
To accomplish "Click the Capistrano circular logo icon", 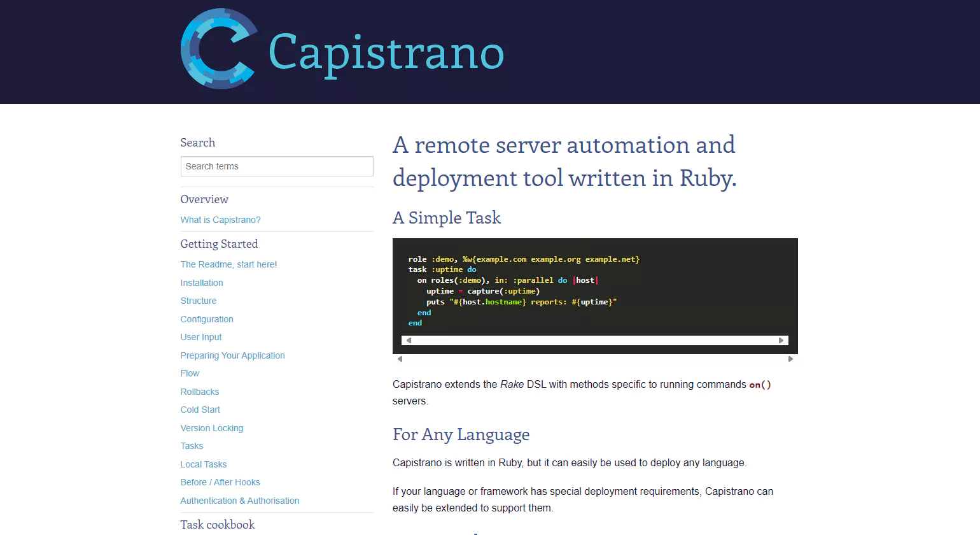I will pyautogui.click(x=218, y=49).
